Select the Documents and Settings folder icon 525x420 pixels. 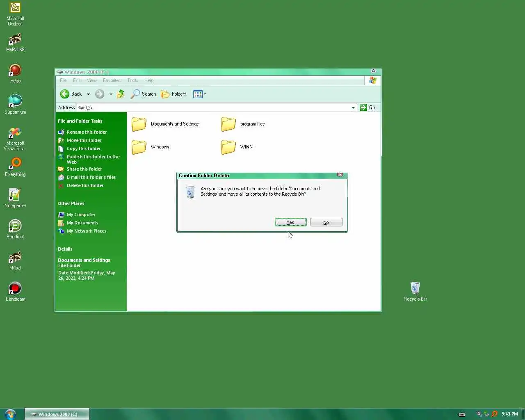[139, 124]
